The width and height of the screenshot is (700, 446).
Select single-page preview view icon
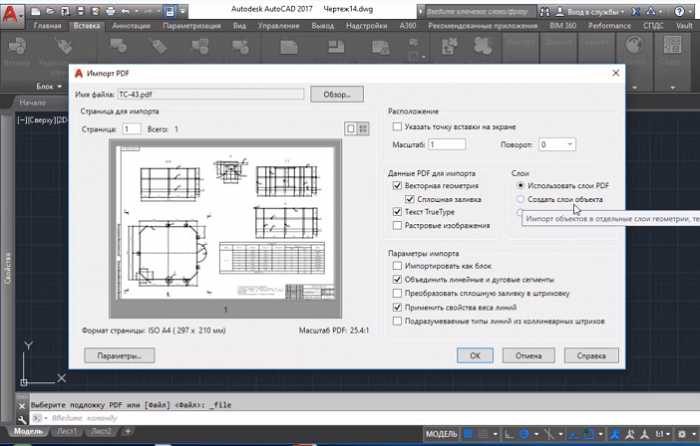coord(351,129)
